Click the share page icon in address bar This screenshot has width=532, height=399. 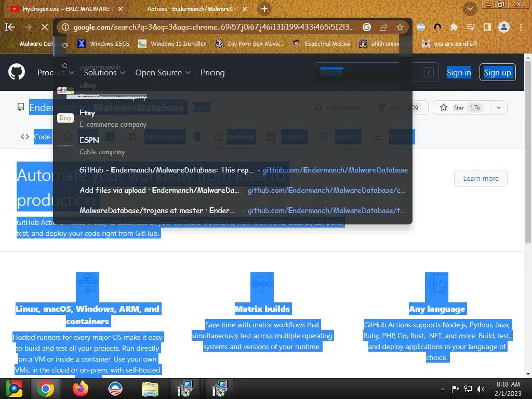pyautogui.click(x=383, y=27)
